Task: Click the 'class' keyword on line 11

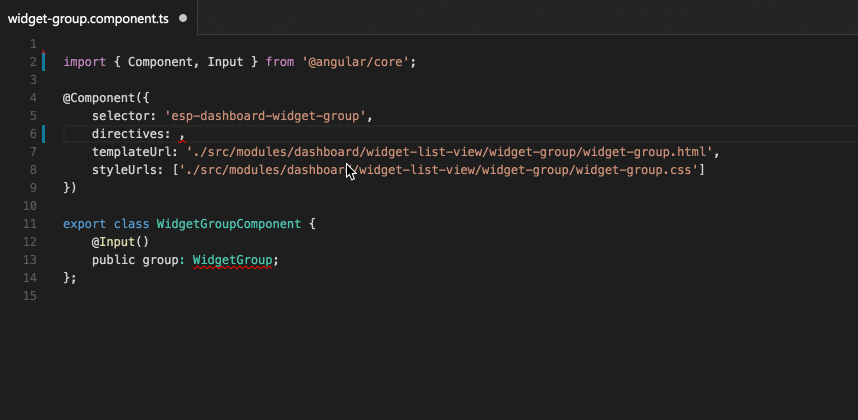Action: [131, 224]
